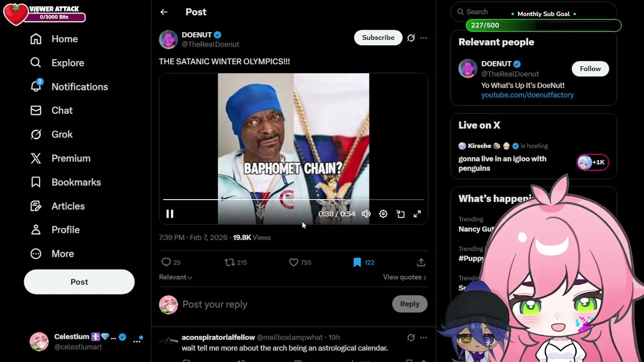Open the share post icon
The image size is (644, 362).
(x=421, y=262)
